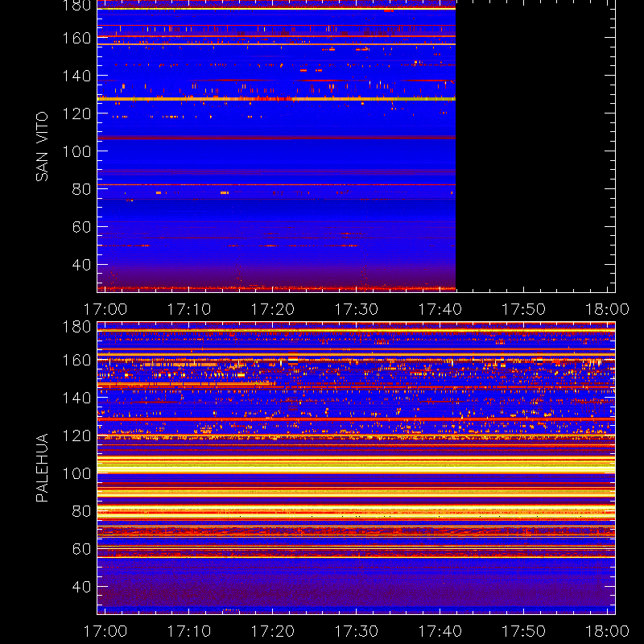Select the 60 tick label on SAN VITO plot
The image size is (644, 644).
coord(81,227)
